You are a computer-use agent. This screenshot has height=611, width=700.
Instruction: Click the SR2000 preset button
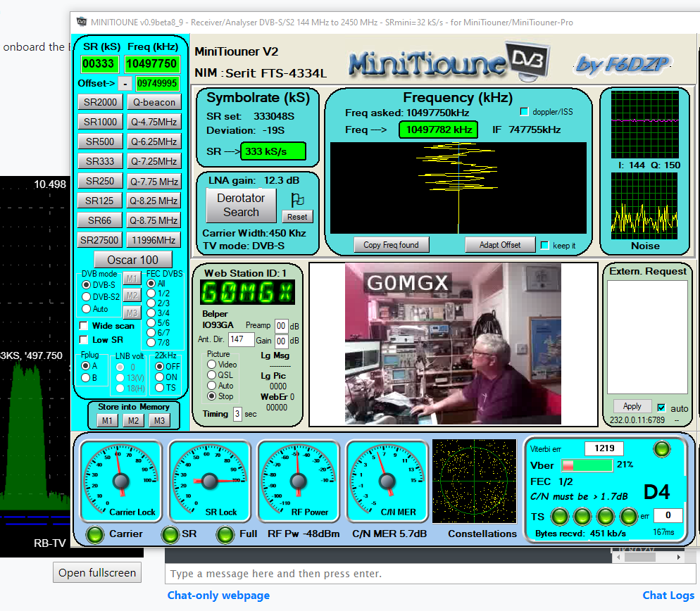click(x=100, y=102)
